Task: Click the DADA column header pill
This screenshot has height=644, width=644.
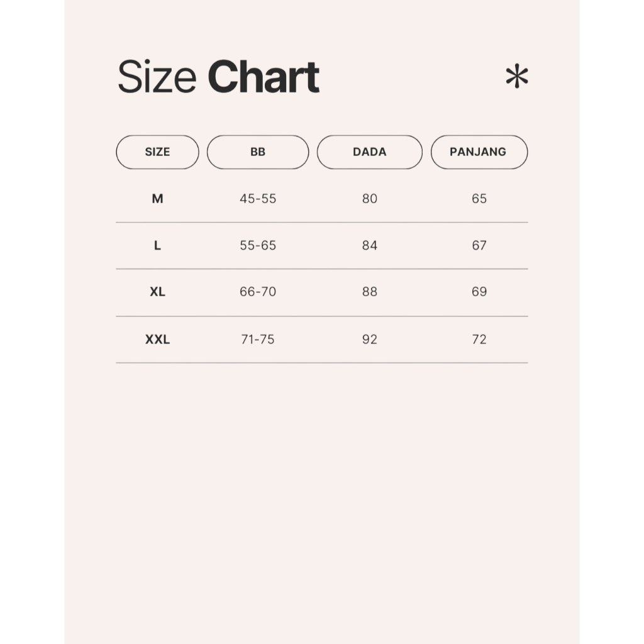Action: click(x=370, y=152)
